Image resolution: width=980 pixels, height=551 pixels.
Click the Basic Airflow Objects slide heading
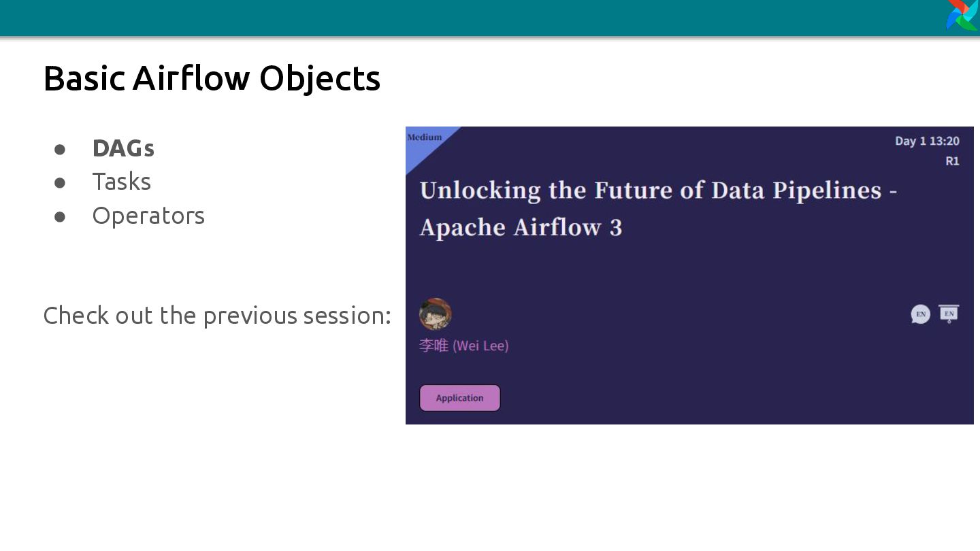[x=212, y=78]
